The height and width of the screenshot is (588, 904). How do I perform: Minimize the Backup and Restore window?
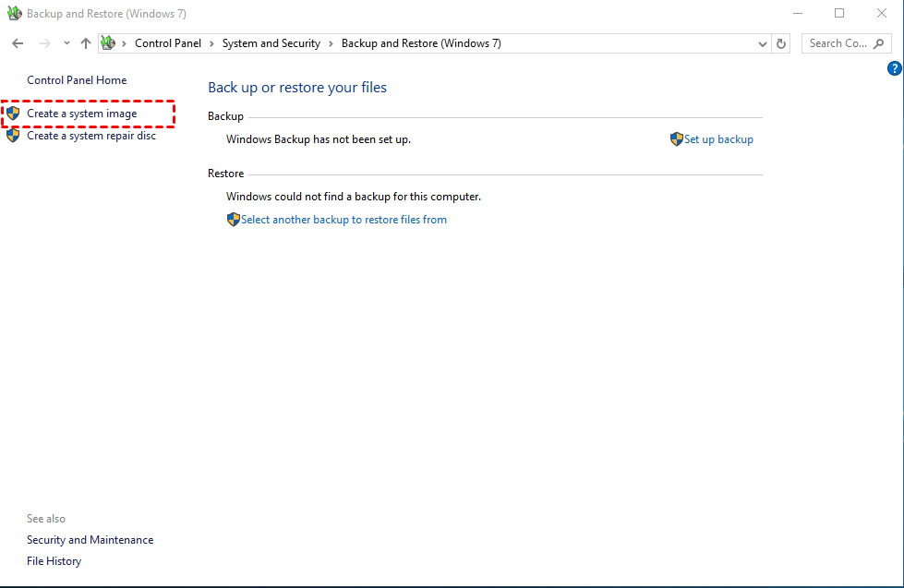point(798,13)
